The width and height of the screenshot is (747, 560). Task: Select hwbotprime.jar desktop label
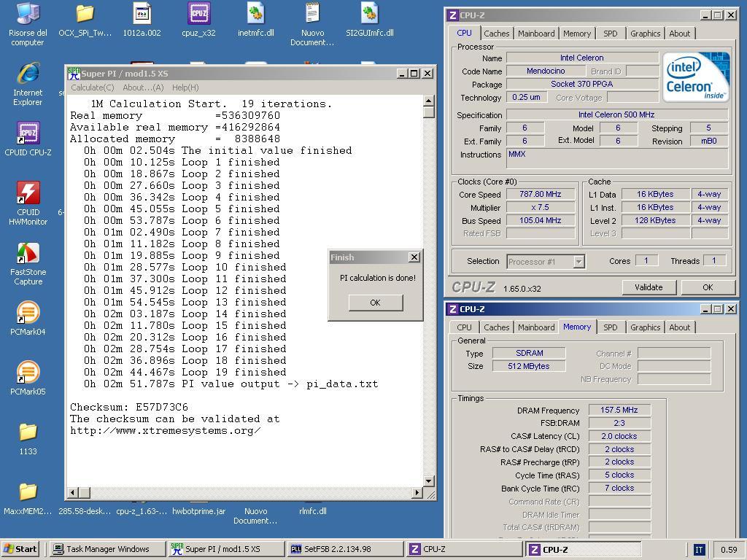click(x=198, y=511)
